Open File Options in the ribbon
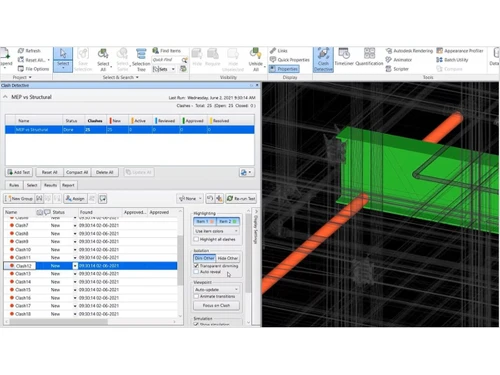This screenshot has height=375, width=500. 33,69
